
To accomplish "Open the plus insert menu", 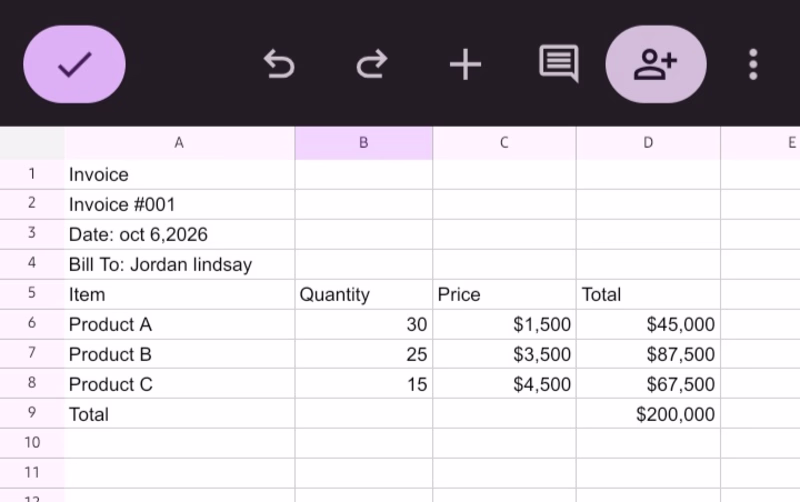I will pyautogui.click(x=465, y=64).
